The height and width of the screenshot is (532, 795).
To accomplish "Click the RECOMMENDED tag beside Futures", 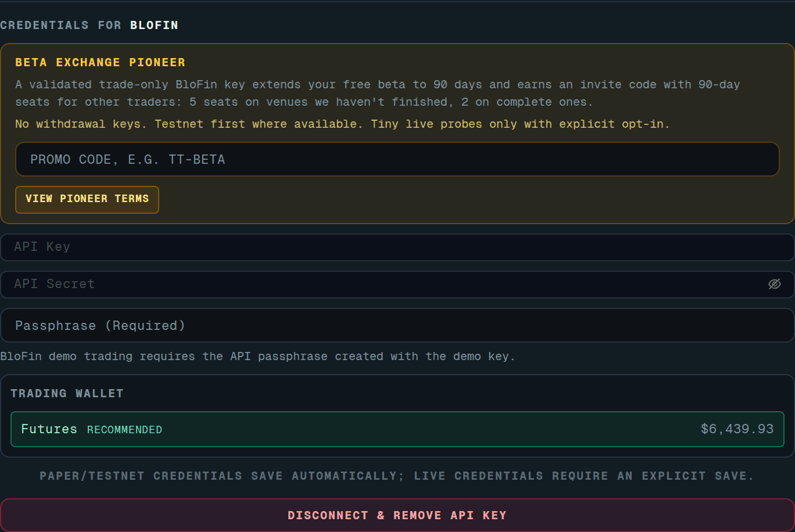I will 124,430.
